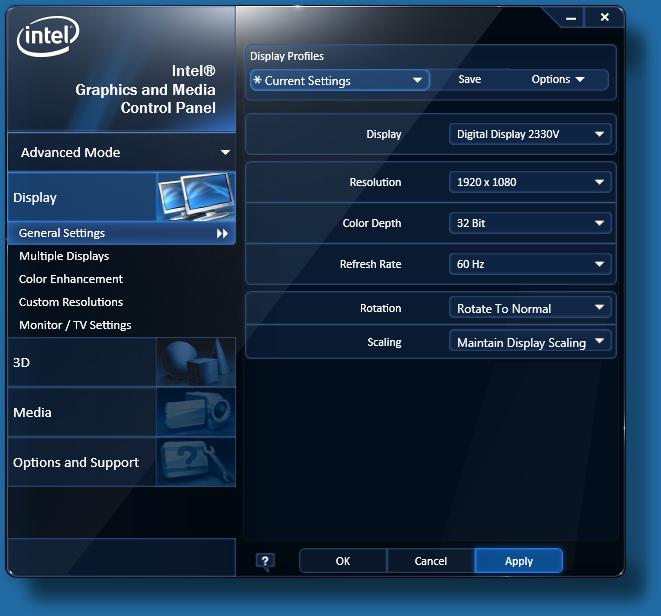661x616 pixels.
Task: Click the Refresh Rate label
Action: (x=371, y=264)
